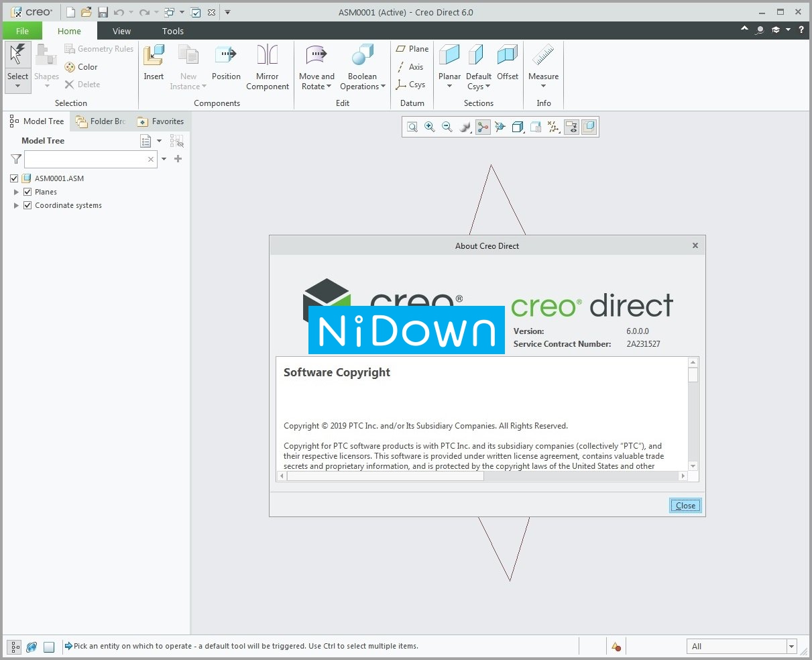Click the Close button in About dialog
This screenshot has height=660, width=812.
(685, 506)
